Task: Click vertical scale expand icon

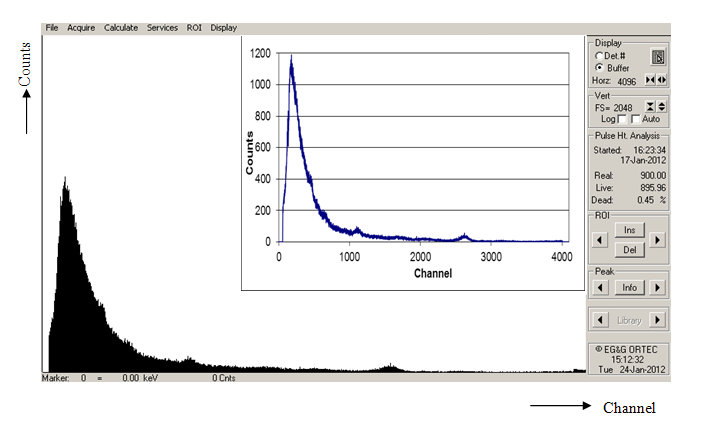Action: click(x=662, y=105)
